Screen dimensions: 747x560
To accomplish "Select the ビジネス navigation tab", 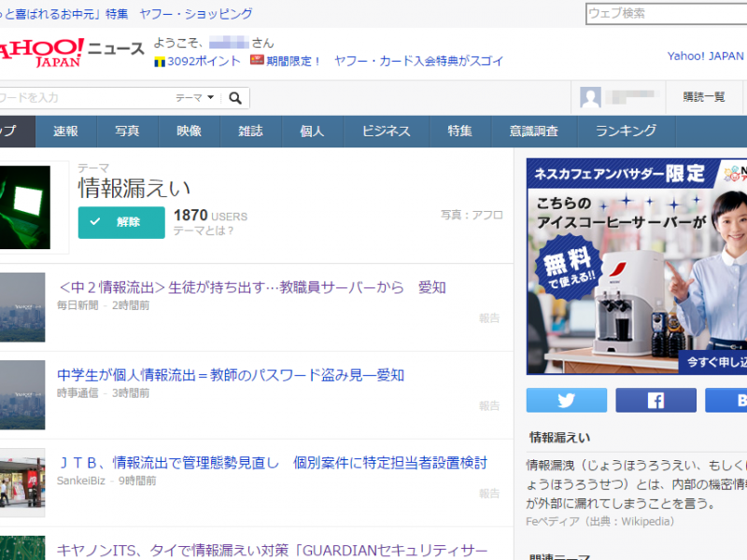I will pos(386,132).
